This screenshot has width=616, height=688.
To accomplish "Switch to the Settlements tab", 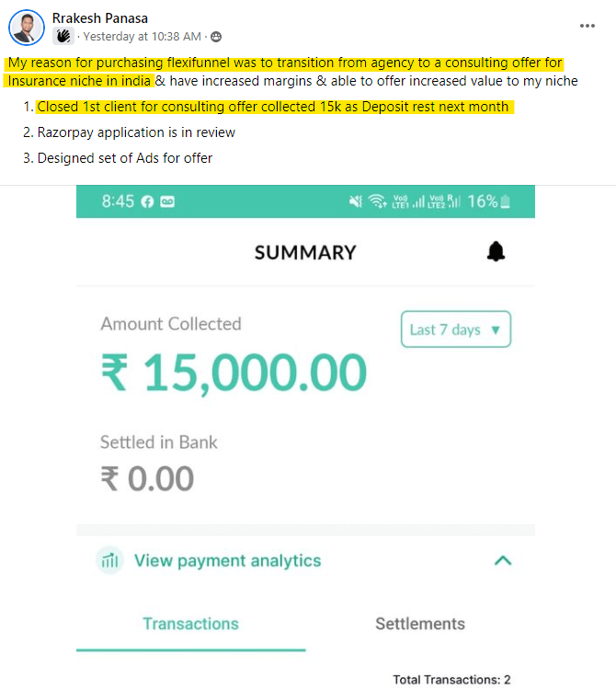I will (x=419, y=624).
